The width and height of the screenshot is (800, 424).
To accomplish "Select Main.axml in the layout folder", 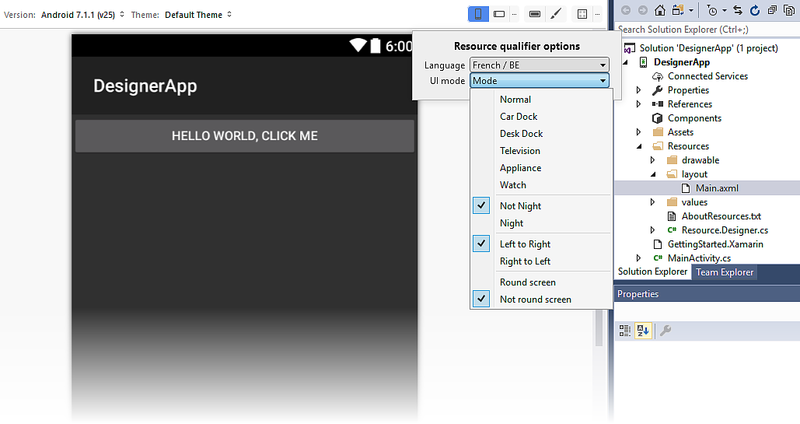I will (717, 188).
